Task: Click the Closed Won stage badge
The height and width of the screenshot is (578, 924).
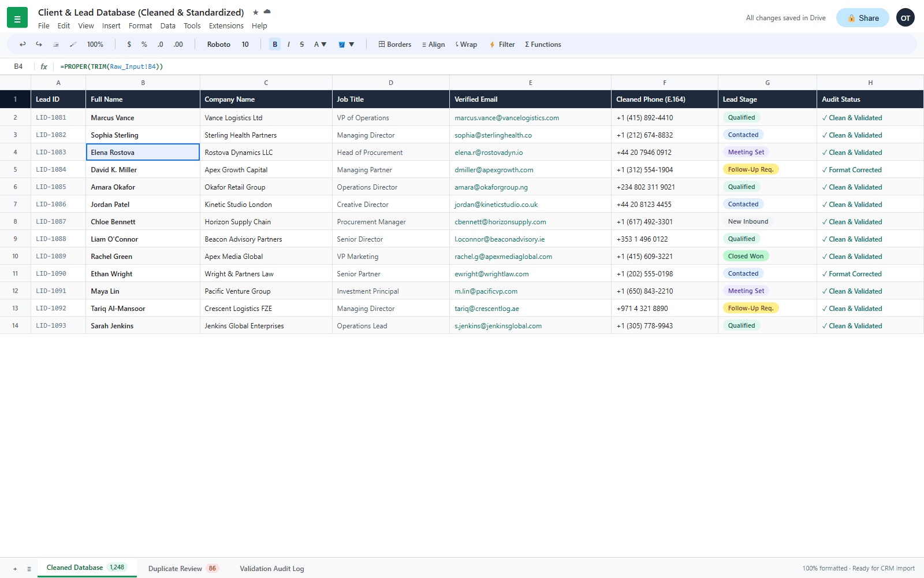Action: tap(746, 256)
